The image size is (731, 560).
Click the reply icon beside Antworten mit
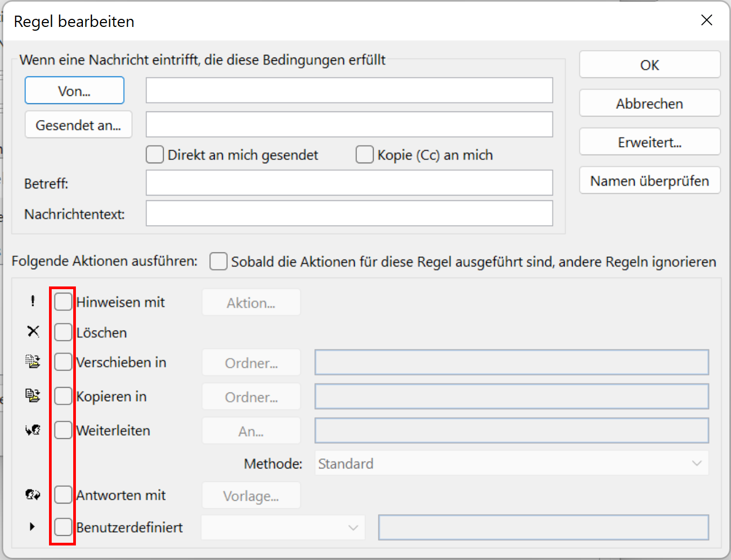pyautogui.click(x=33, y=494)
